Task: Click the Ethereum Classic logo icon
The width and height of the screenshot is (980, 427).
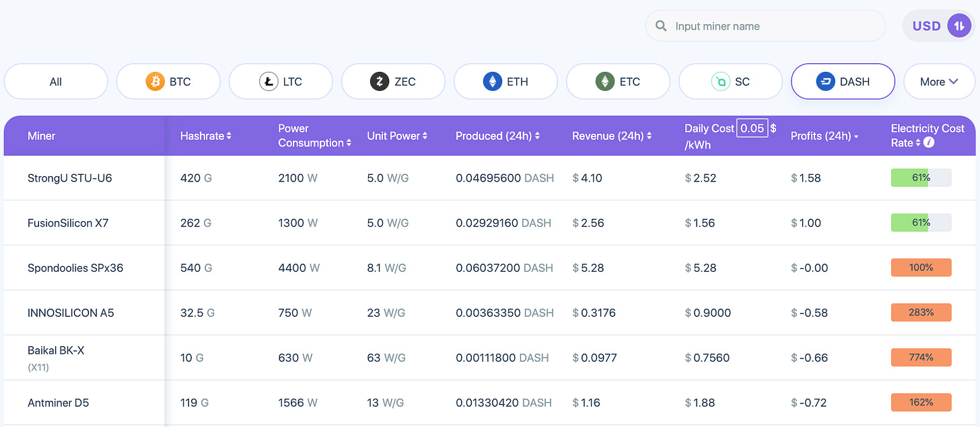Action: coord(605,82)
